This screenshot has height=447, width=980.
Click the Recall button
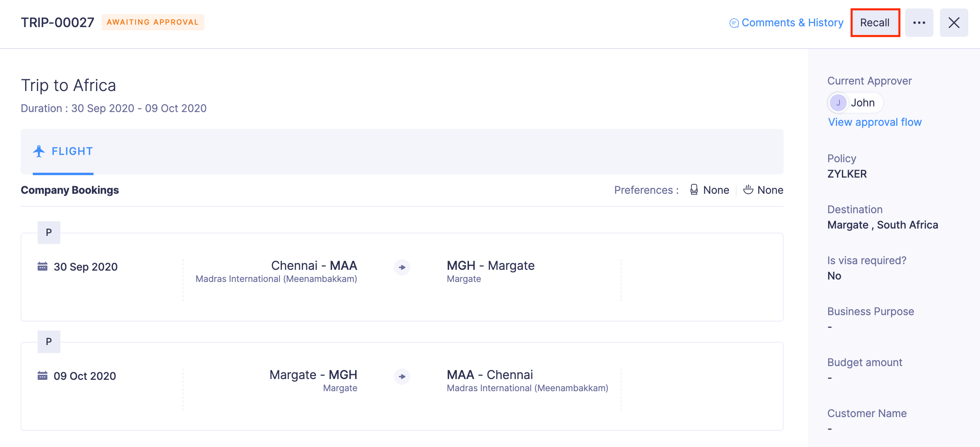[875, 23]
